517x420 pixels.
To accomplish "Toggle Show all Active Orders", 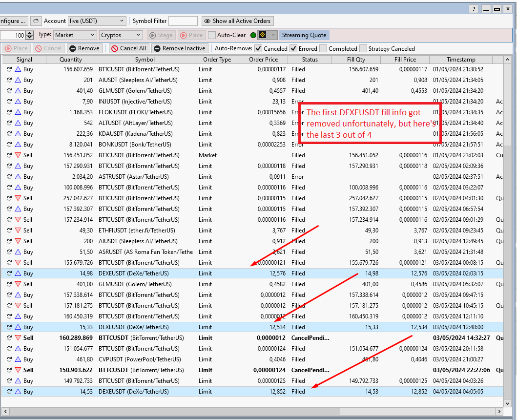I will (x=237, y=21).
